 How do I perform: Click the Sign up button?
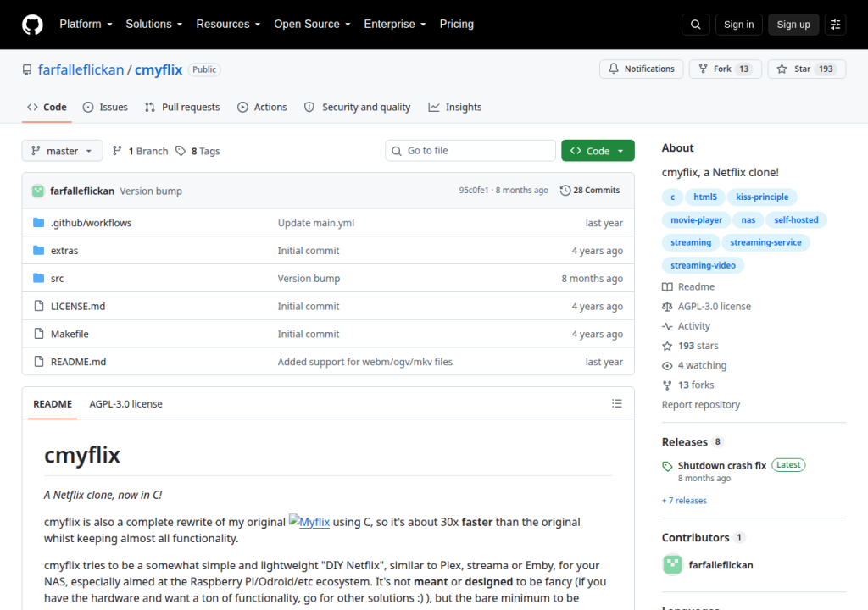pyautogui.click(x=793, y=25)
